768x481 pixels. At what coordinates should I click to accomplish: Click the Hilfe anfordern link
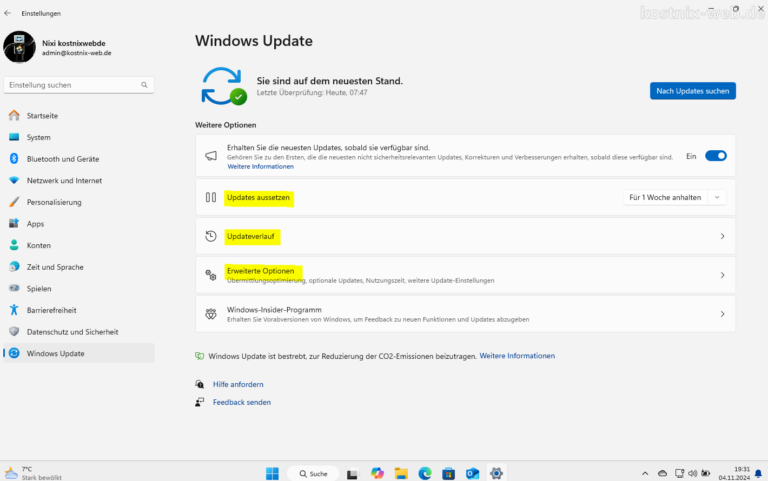(238, 384)
